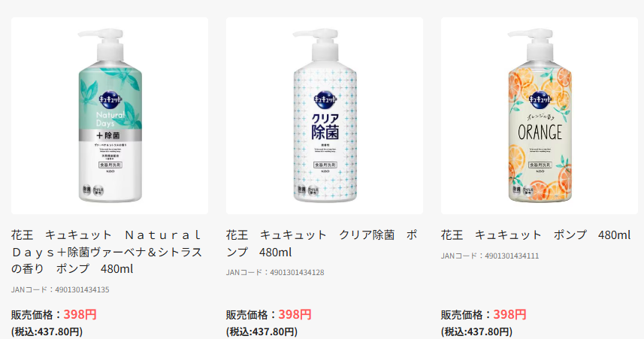
Task: Click the キュキュット logo on the green bottle
Action: pyautogui.click(x=110, y=99)
